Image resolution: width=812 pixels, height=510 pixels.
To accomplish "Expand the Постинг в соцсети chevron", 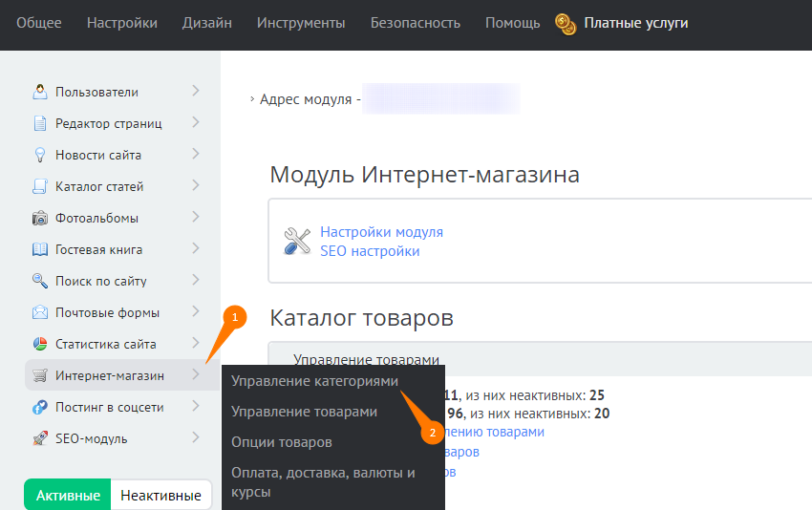I will (x=195, y=406).
